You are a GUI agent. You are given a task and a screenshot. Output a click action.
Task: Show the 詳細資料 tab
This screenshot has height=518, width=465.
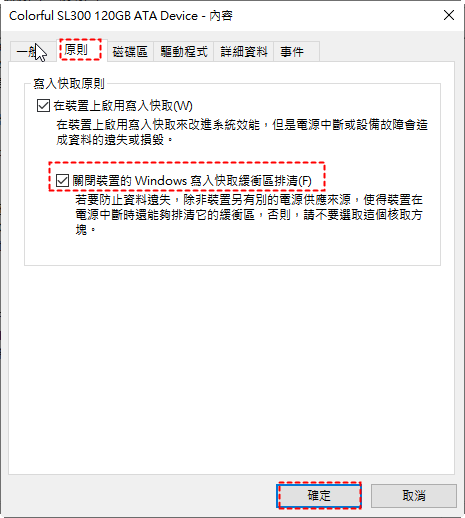pyautogui.click(x=244, y=52)
